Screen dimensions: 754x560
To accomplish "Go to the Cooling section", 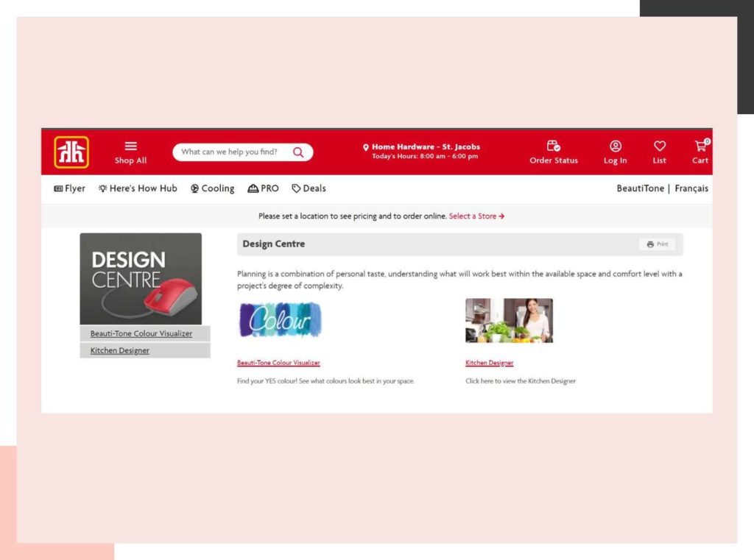I will (213, 188).
